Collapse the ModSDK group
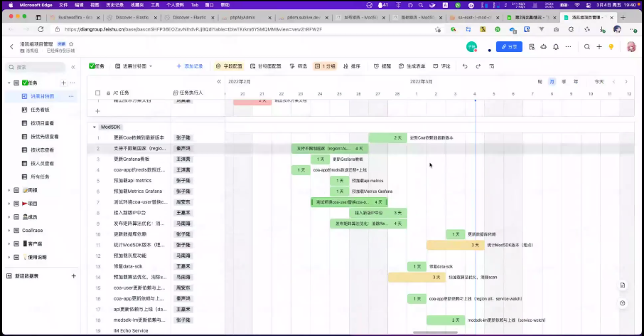 tap(94, 127)
